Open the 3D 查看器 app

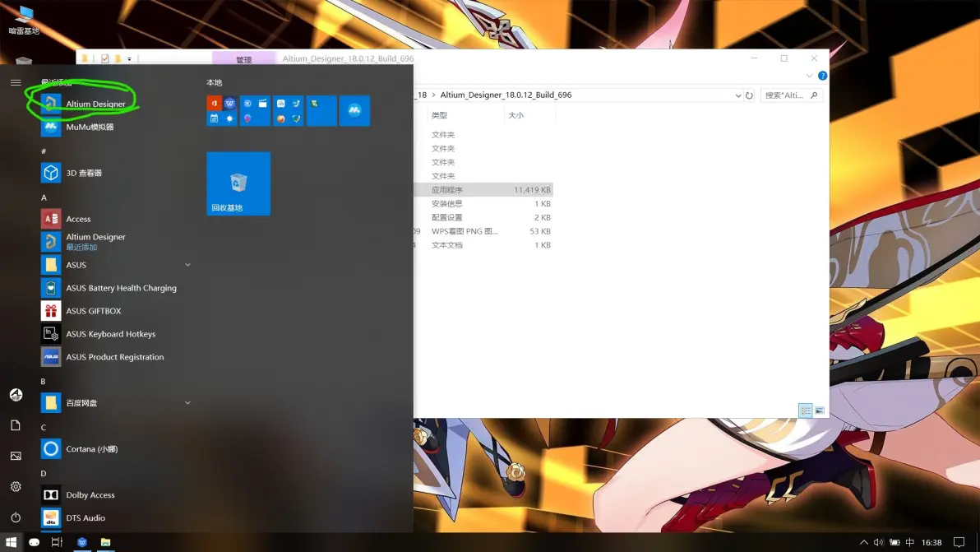coord(84,173)
